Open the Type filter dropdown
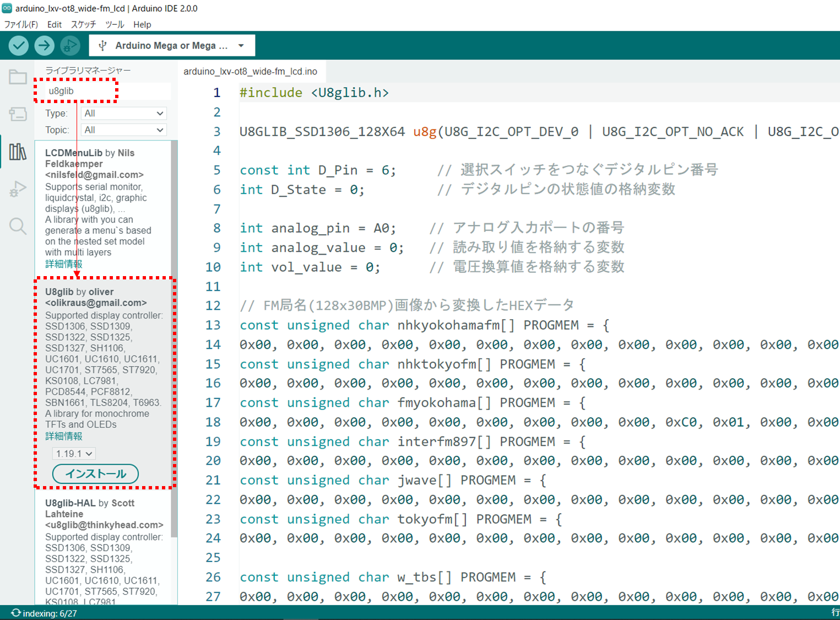Viewport: 840px width, 620px height. pyautogui.click(x=123, y=113)
